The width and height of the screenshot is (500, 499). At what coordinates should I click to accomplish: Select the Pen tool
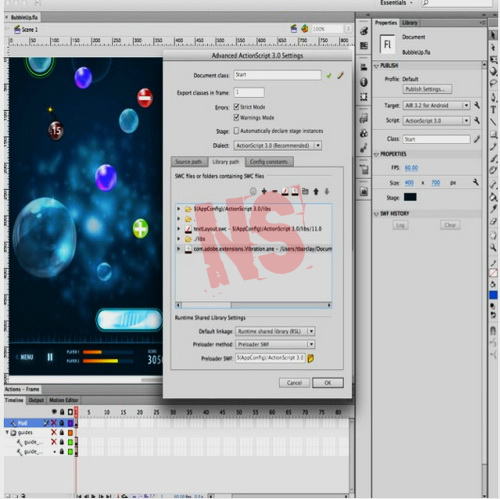tap(493, 98)
